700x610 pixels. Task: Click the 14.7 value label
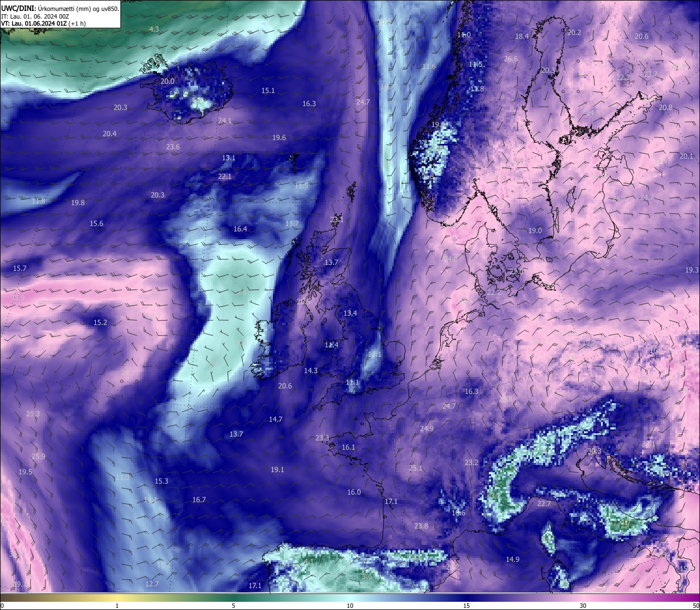pos(276,419)
